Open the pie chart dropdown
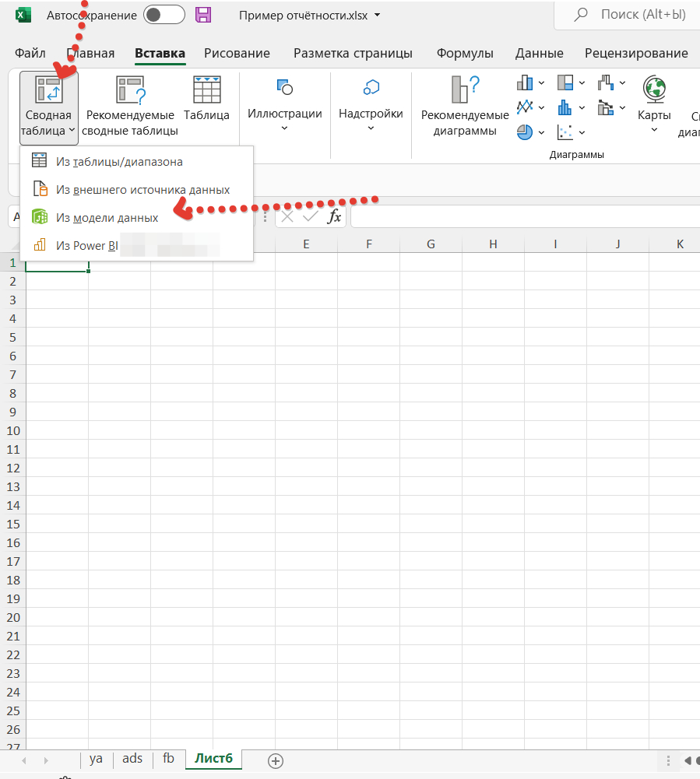Viewport: 700px width, 779px height. 529,132
